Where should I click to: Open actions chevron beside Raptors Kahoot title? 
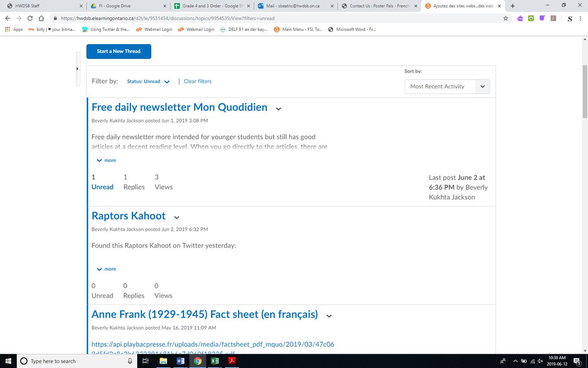tap(177, 218)
